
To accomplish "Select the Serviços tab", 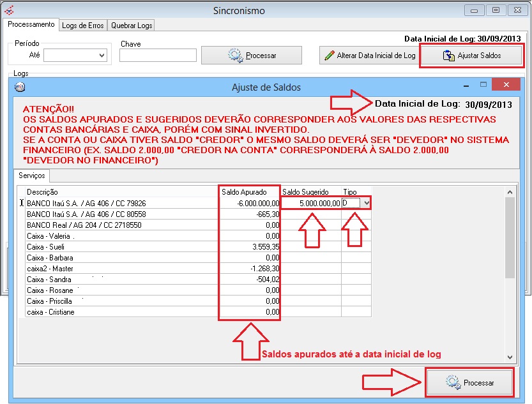I will coord(31,176).
